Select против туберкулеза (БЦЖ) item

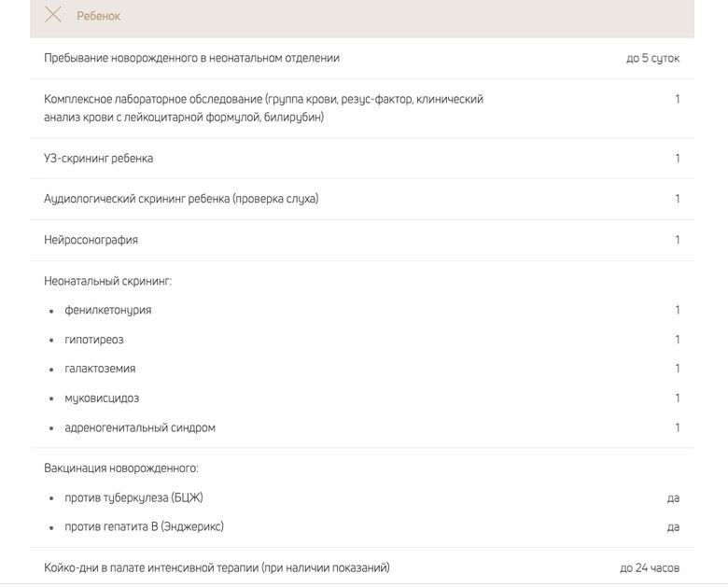pos(133,497)
